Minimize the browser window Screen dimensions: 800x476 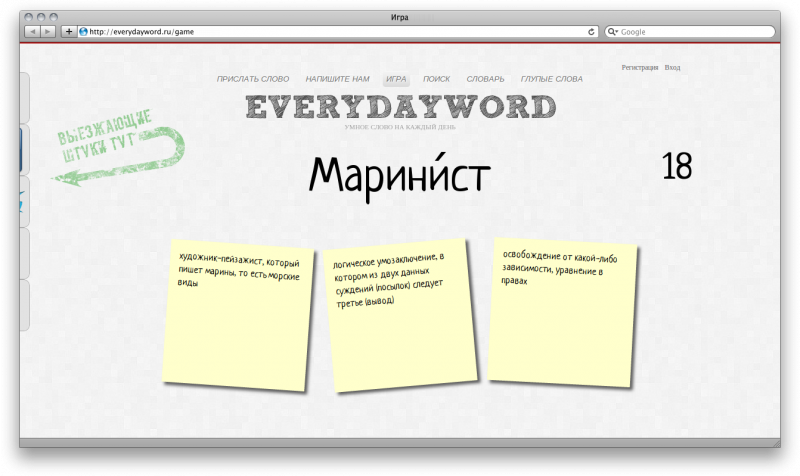point(41,17)
